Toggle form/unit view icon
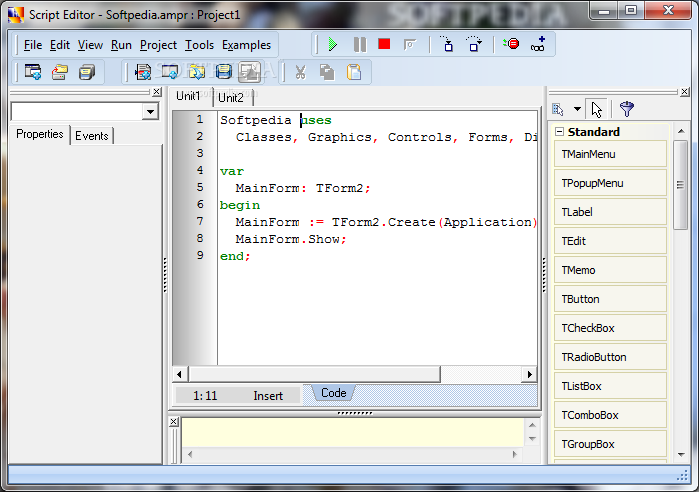The image size is (699, 492). coord(250,72)
